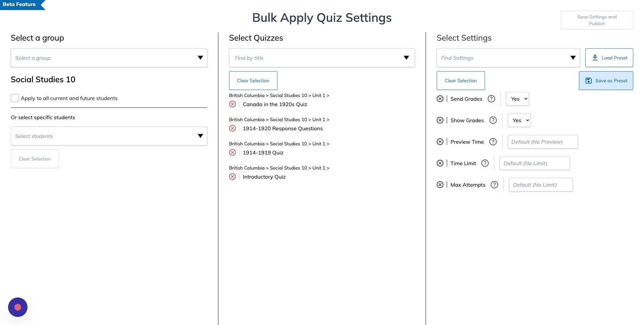Open the Select a group dropdown

(109, 58)
